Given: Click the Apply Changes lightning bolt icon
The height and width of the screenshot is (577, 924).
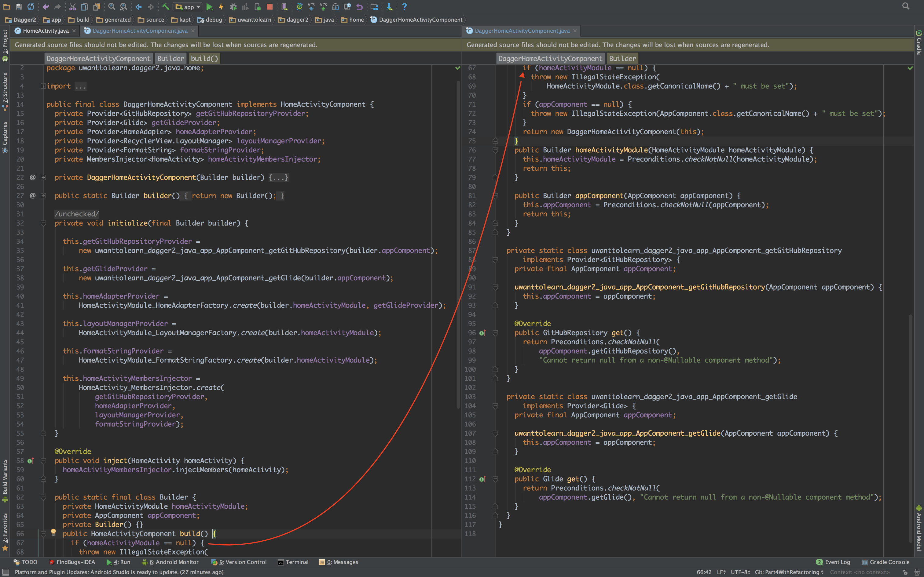Looking at the screenshot, I should [x=221, y=7].
